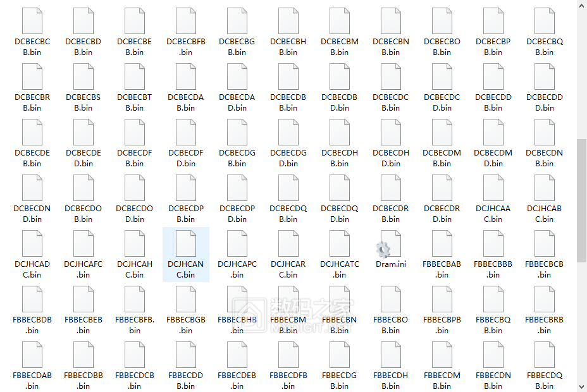Select the FBBECBOB.bin file icon
This screenshot has height=392, width=587.
coord(391,300)
